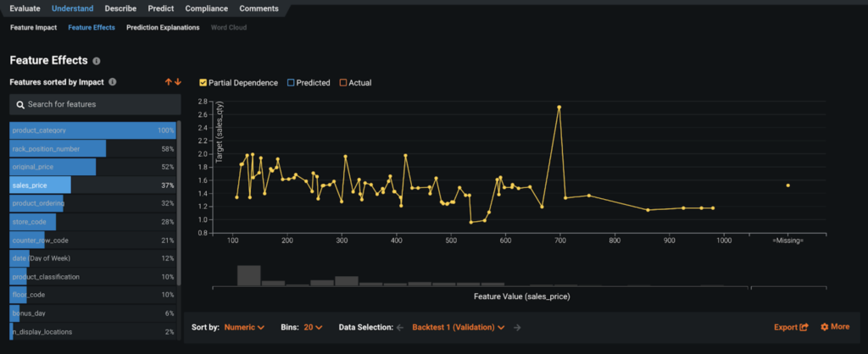Select the bonus_day feature
The height and width of the screenshot is (354, 868).
coord(92,313)
